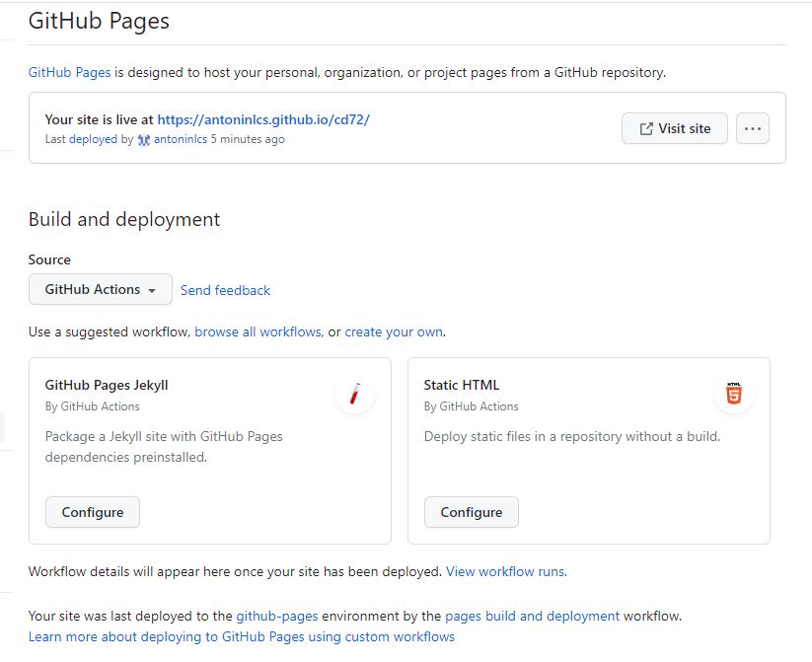Click the Jekyll test tube icon
The width and height of the screenshot is (812, 662).
pyautogui.click(x=354, y=395)
